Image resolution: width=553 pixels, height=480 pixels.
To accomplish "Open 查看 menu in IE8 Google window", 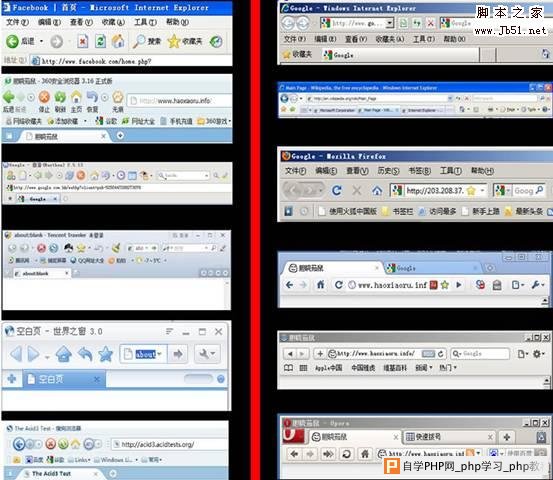I will coord(356,39).
